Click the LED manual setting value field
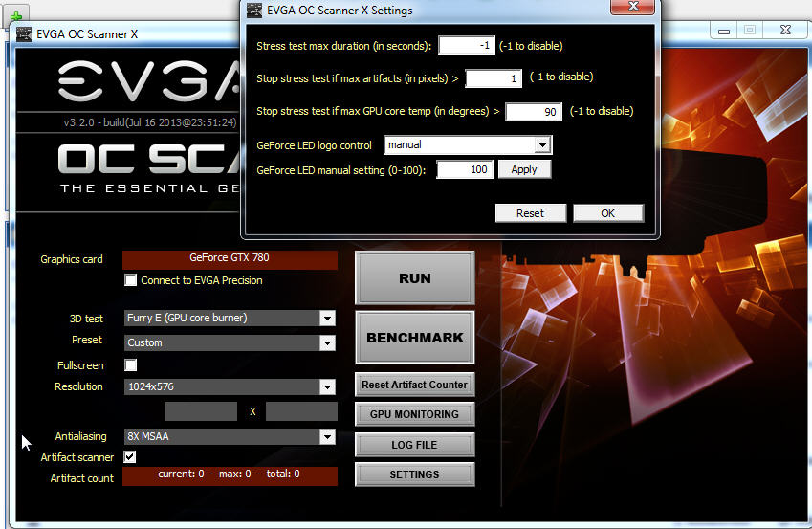The width and height of the screenshot is (812, 529). [x=465, y=169]
